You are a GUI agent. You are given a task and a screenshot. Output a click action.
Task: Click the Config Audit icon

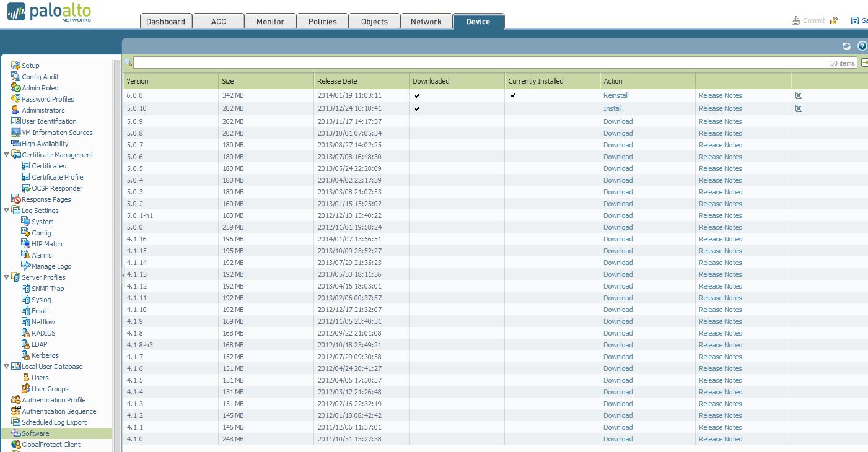pyautogui.click(x=16, y=77)
